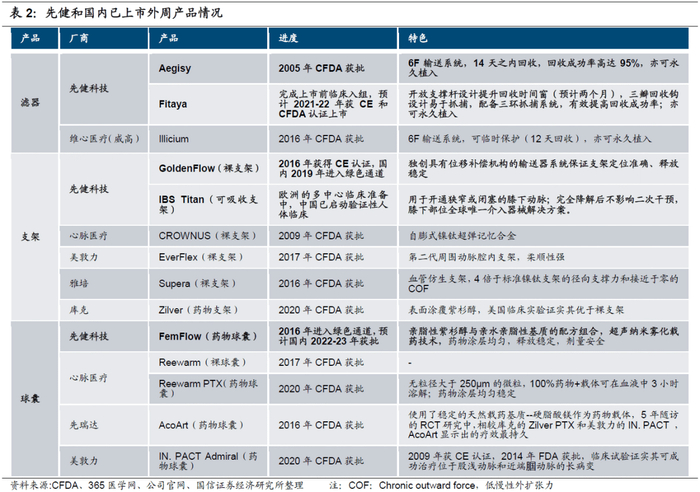Click the 'FemFlow（药物球囊）' cell
700x492 pixels.
tap(208, 336)
